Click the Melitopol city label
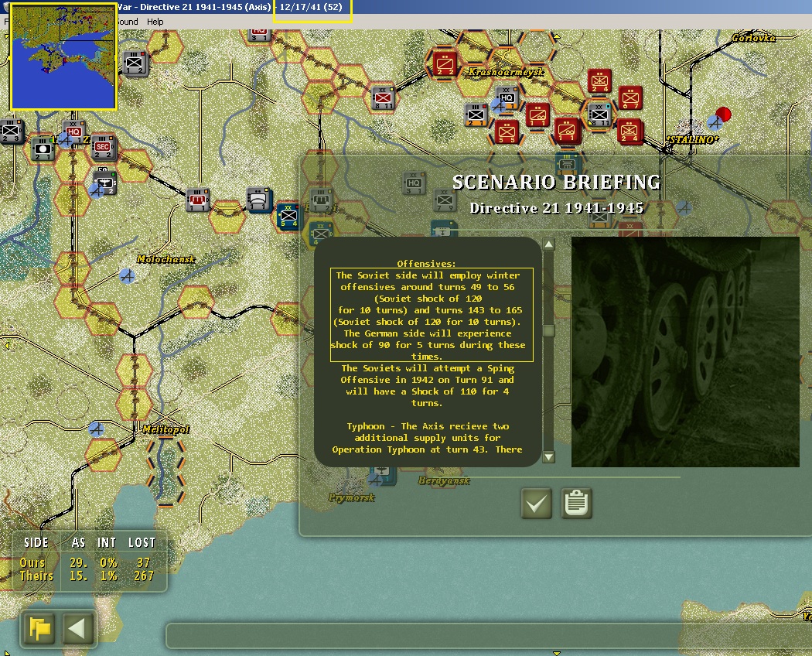This screenshot has width=812, height=656. 165,429
